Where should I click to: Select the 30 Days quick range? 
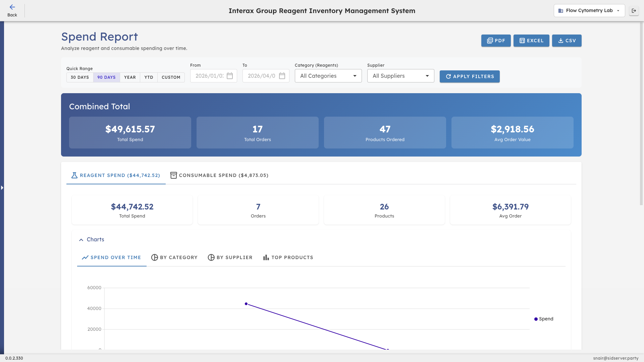tap(80, 77)
